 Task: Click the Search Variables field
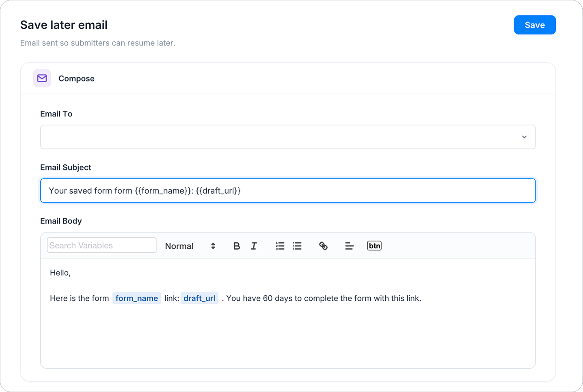pyautogui.click(x=101, y=246)
